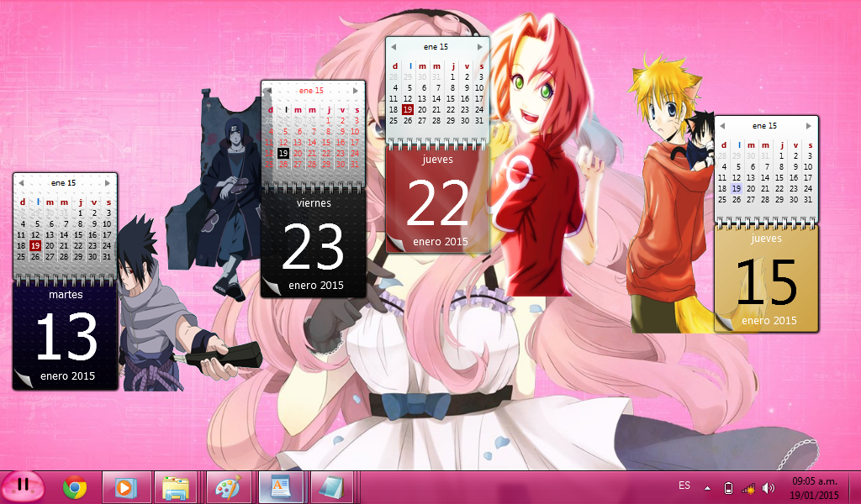The height and width of the screenshot is (504, 861).
Task: Go to next month in martes 13 calendar
Action: coord(108,182)
